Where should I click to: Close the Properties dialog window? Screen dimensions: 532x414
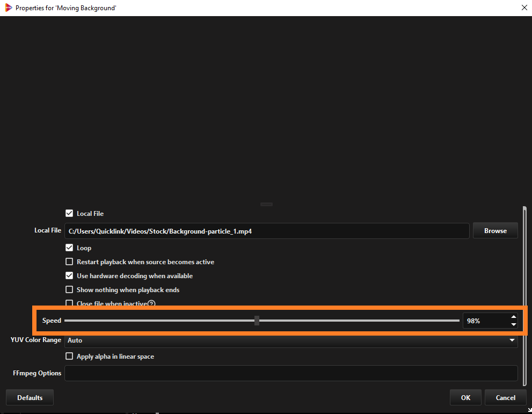[524, 8]
